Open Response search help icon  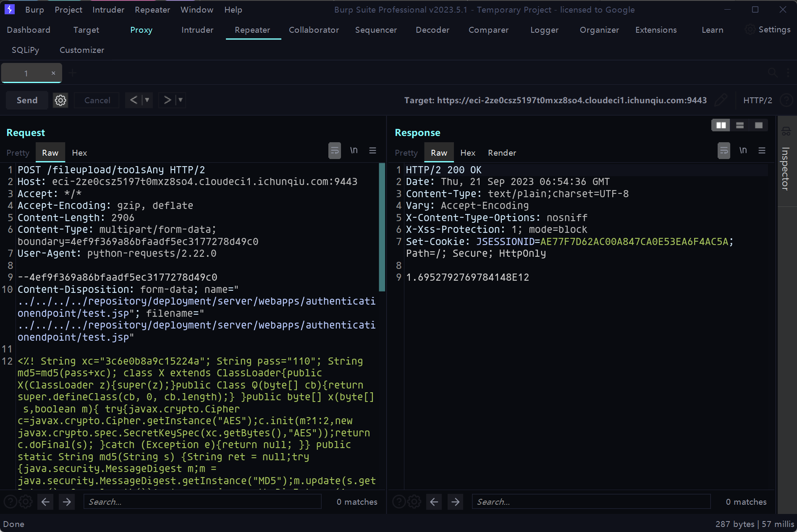point(399,501)
